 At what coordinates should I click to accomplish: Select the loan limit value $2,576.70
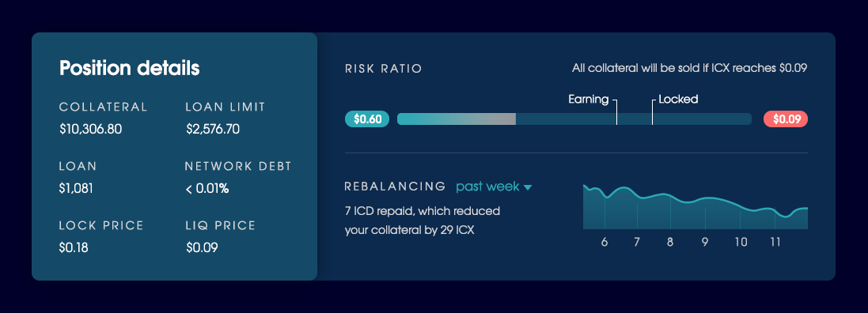(x=213, y=130)
